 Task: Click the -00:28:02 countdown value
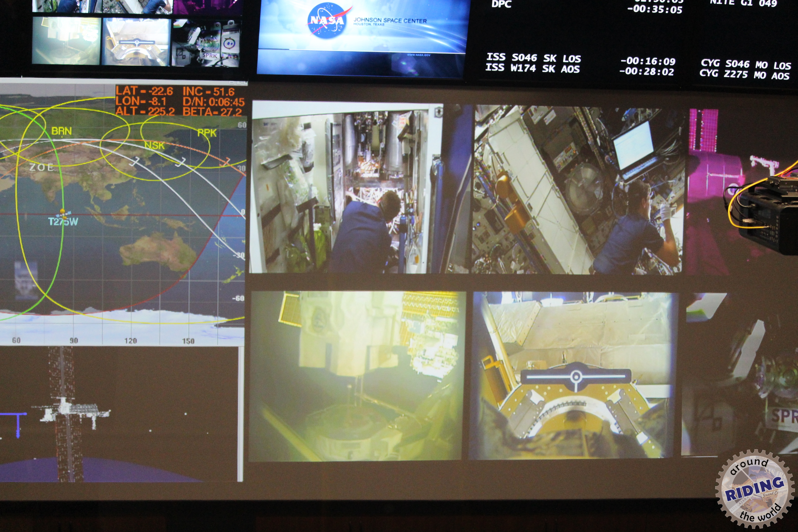tap(646, 71)
